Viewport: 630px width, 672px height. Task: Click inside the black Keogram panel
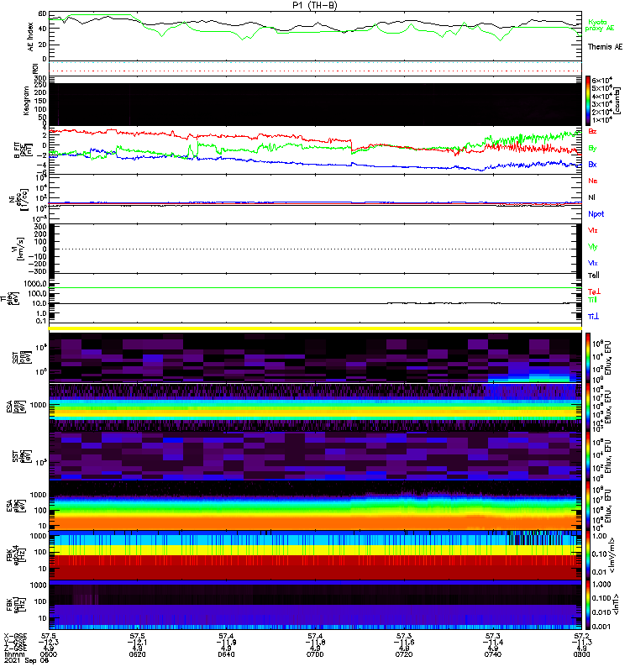(x=315, y=104)
